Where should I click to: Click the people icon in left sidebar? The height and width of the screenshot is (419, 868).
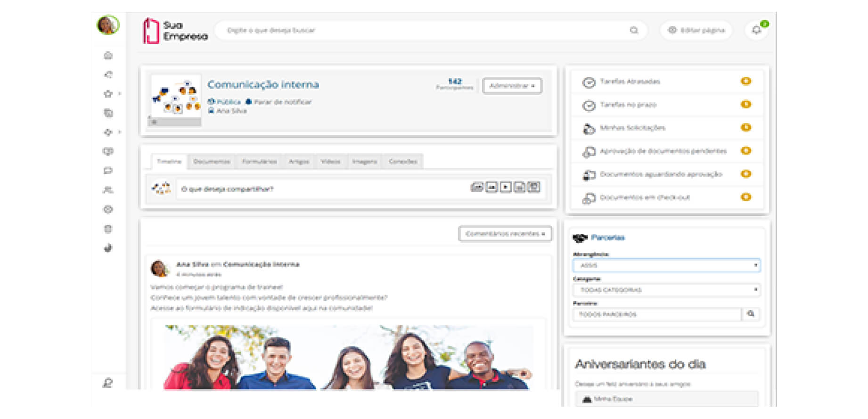(x=108, y=190)
